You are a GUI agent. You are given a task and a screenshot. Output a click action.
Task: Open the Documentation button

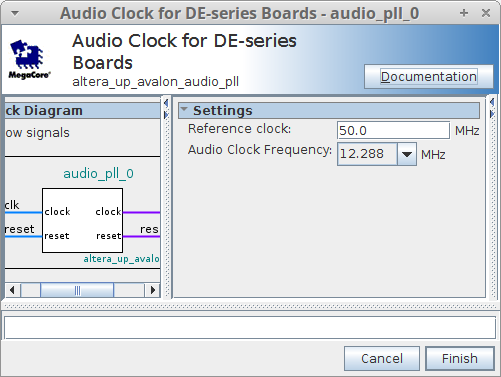429,77
